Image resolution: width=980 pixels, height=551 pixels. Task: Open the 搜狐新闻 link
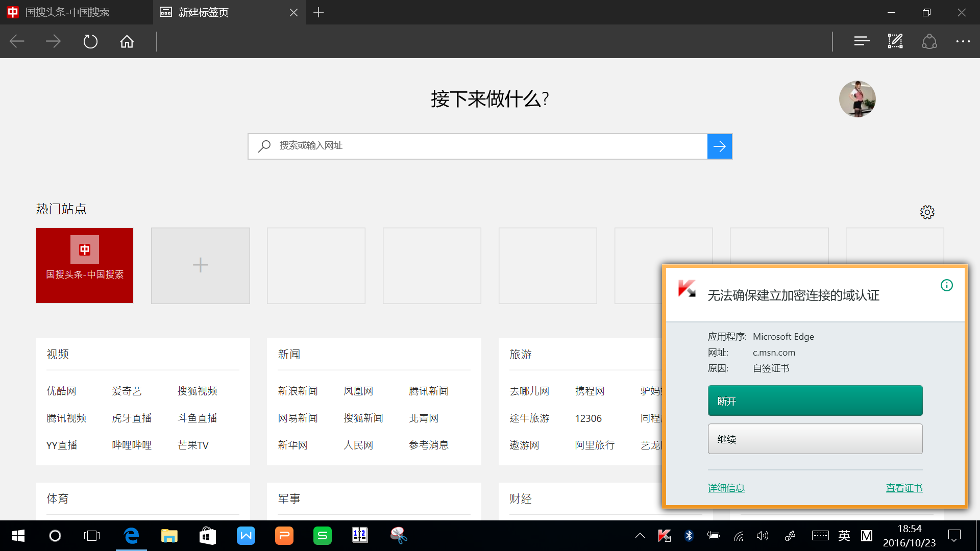(363, 418)
